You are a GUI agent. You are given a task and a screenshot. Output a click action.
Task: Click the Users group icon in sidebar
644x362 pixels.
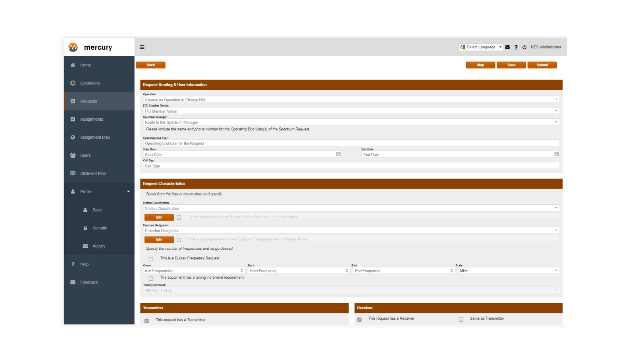coord(73,155)
